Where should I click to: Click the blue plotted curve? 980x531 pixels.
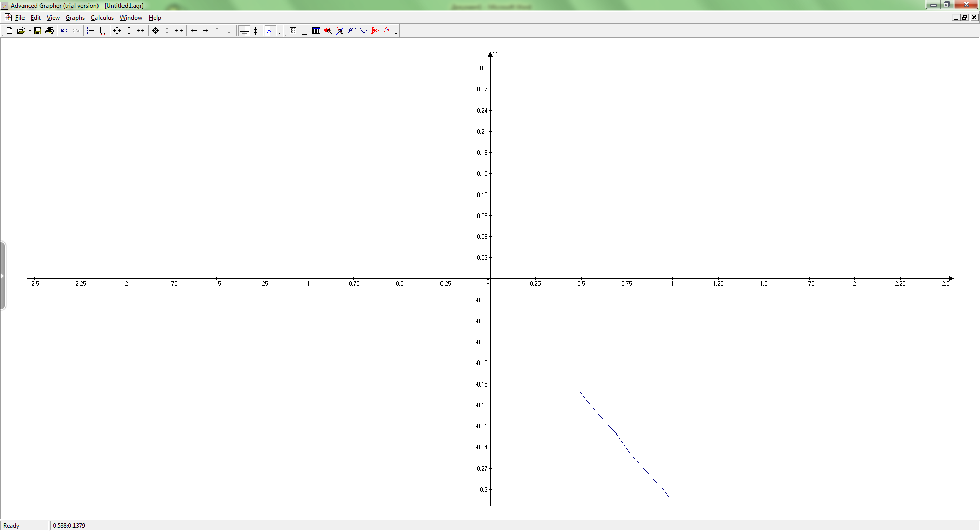pos(624,444)
